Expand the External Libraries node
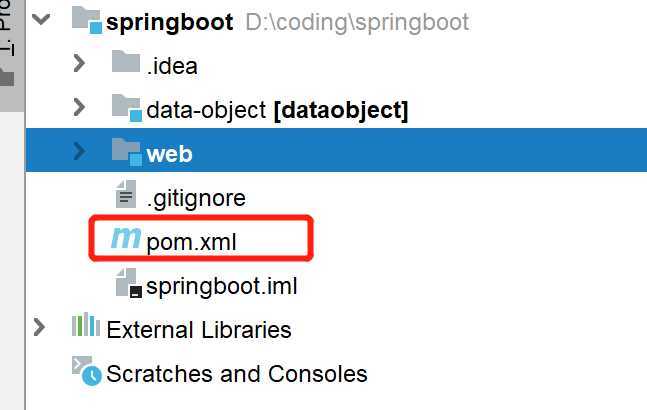The width and height of the screenshot is (647, 410). pyautogui.click(x=39, y=328)
